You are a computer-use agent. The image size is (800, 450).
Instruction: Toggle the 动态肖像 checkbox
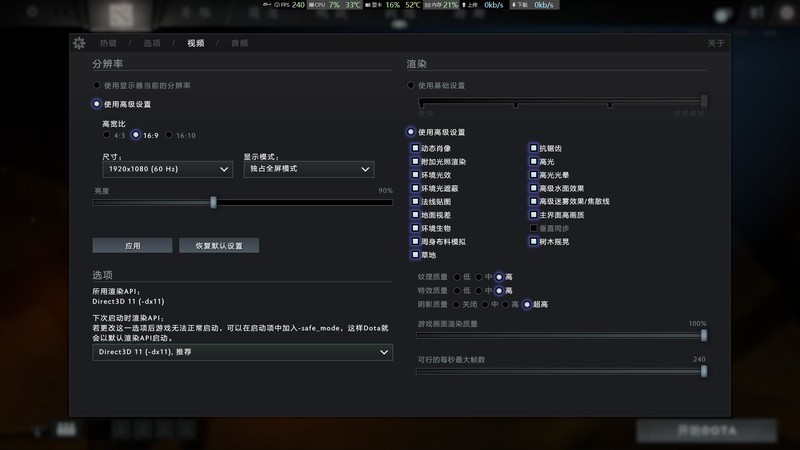(x=415, y=148)
